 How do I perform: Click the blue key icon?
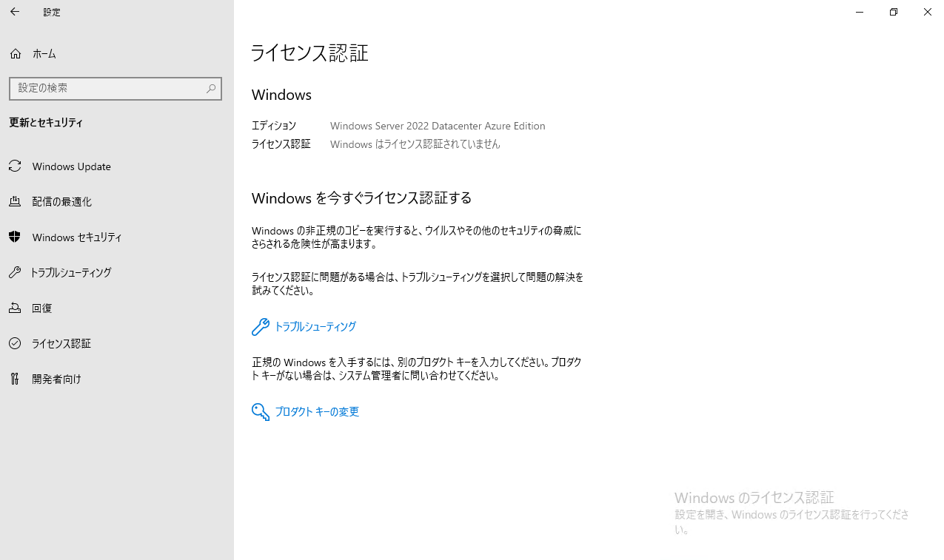pyautogui.click(x=261, y=412)
